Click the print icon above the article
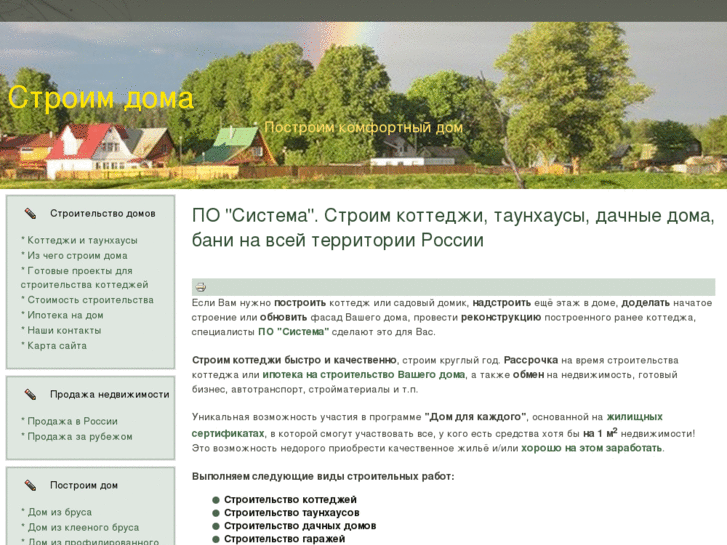 coord(200,287)
